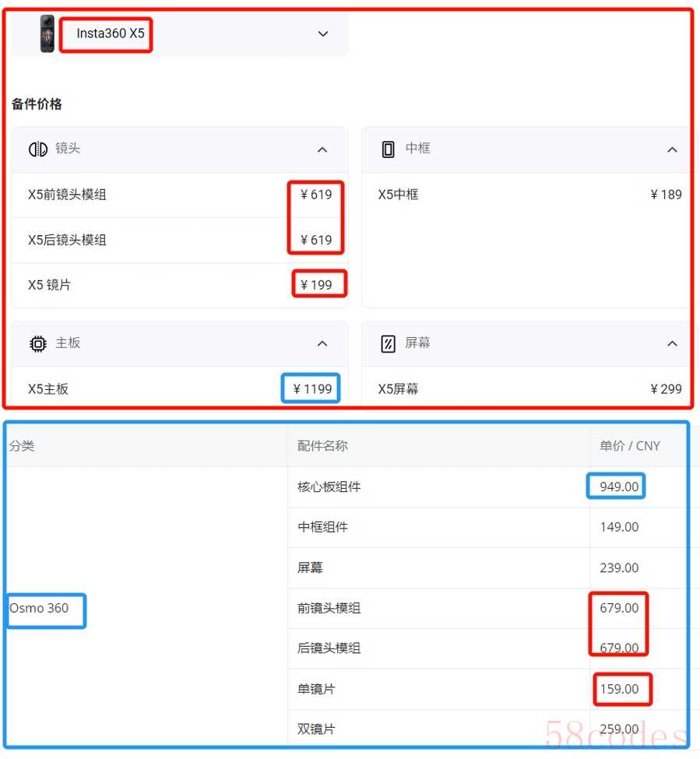Click the frame icon beside 中框
The height and width of the screenshot is (759, 700).
click(388, 149)
